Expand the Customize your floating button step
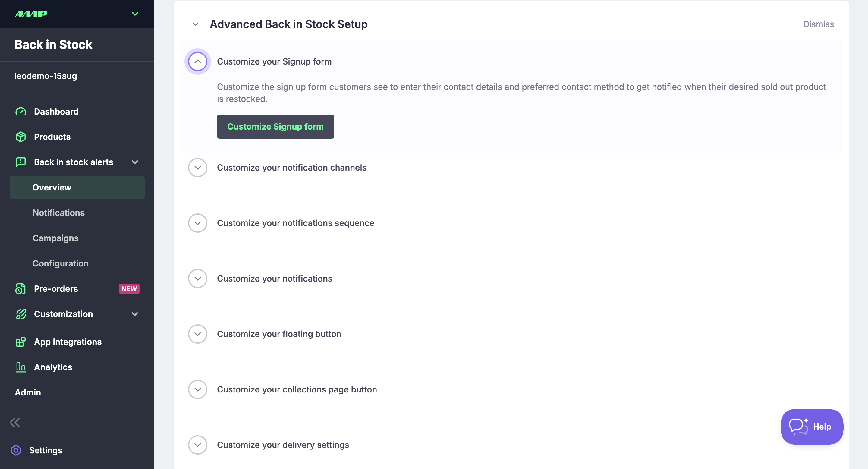This screenshot has width=868, height=469. 198,334
